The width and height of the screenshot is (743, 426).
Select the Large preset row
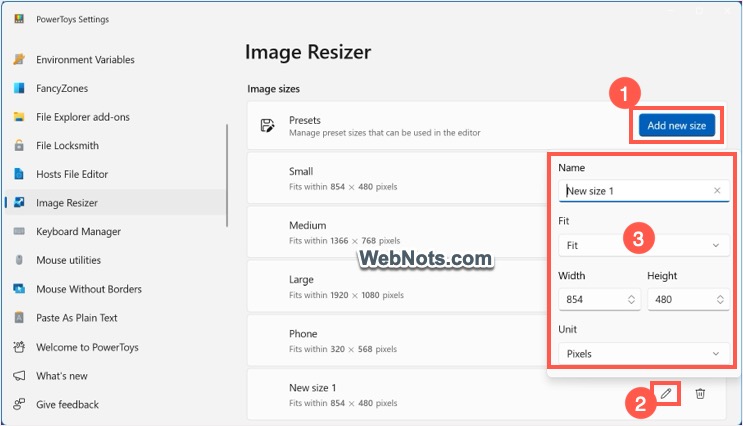tap(397, 286)
